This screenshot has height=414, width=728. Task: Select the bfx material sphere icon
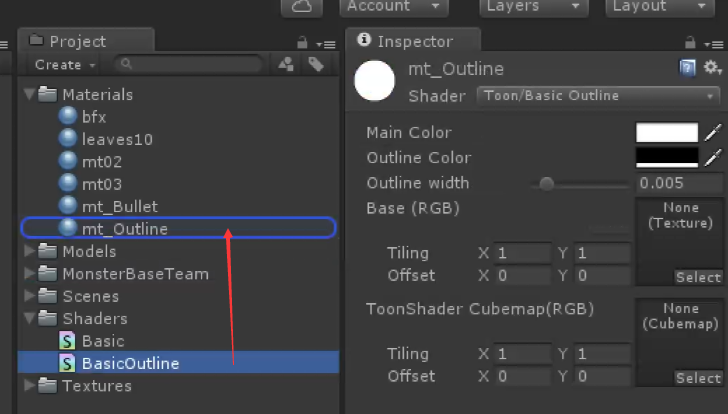(x=68, y=116)
